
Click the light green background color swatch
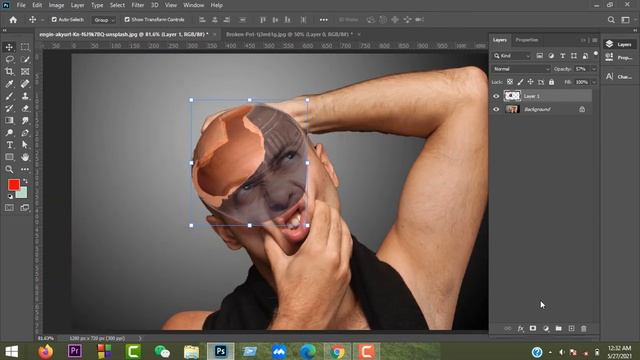pyautogui.click(x=23, y=193)
